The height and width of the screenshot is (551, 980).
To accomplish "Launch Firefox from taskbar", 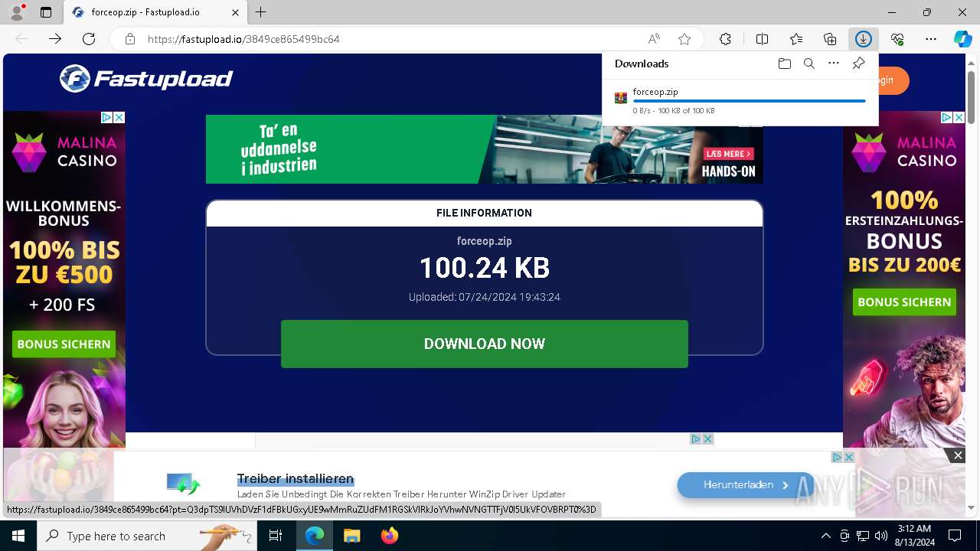I will [x=389, y=536].
